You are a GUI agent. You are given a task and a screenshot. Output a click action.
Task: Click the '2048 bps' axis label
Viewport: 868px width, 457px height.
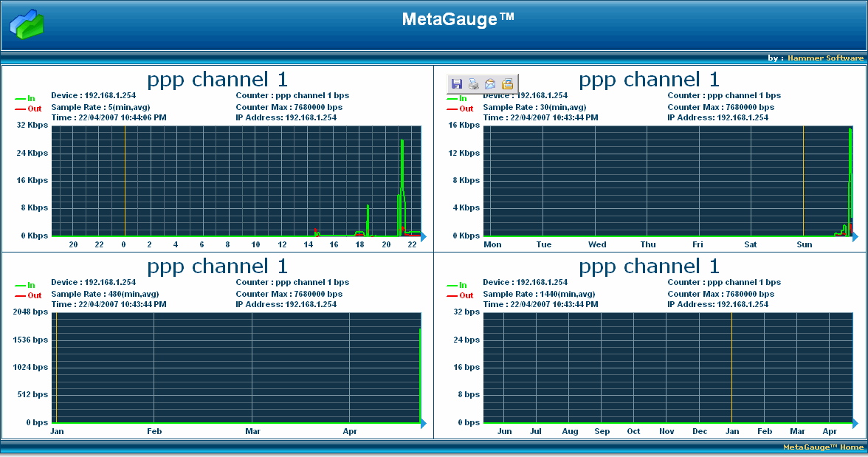(30, 312)
